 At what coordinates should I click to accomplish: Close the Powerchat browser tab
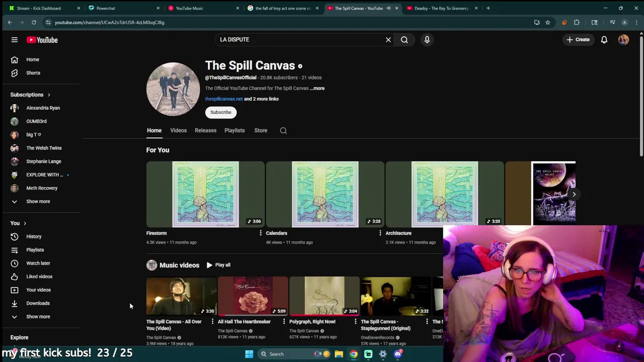click(158, 8)
